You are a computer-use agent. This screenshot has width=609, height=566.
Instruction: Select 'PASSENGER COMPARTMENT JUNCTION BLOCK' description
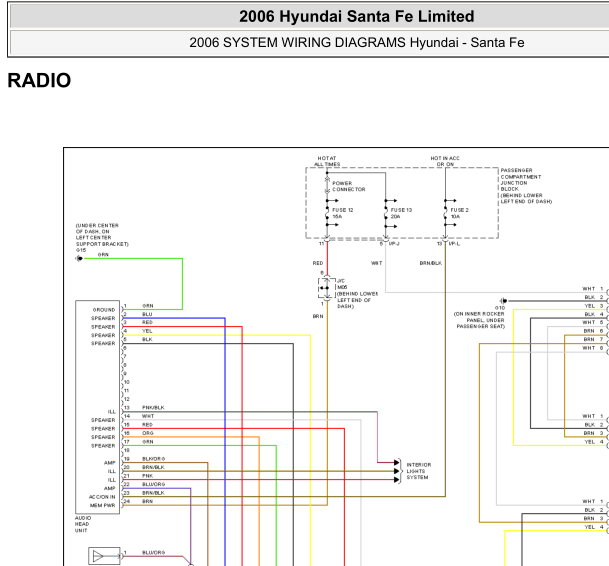click(x=526, y=186)
